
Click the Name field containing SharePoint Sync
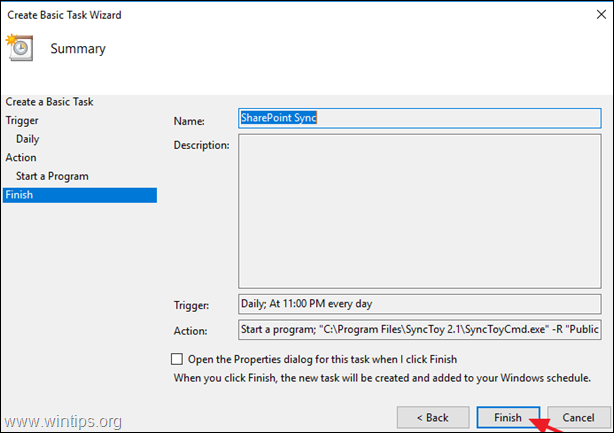(x=419, y=118)
